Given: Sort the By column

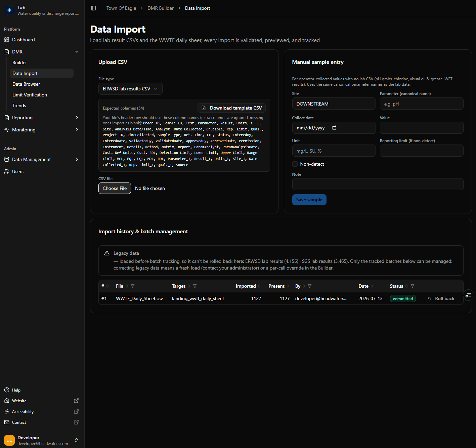Looking at the screenshot, I should coord(304,286).
